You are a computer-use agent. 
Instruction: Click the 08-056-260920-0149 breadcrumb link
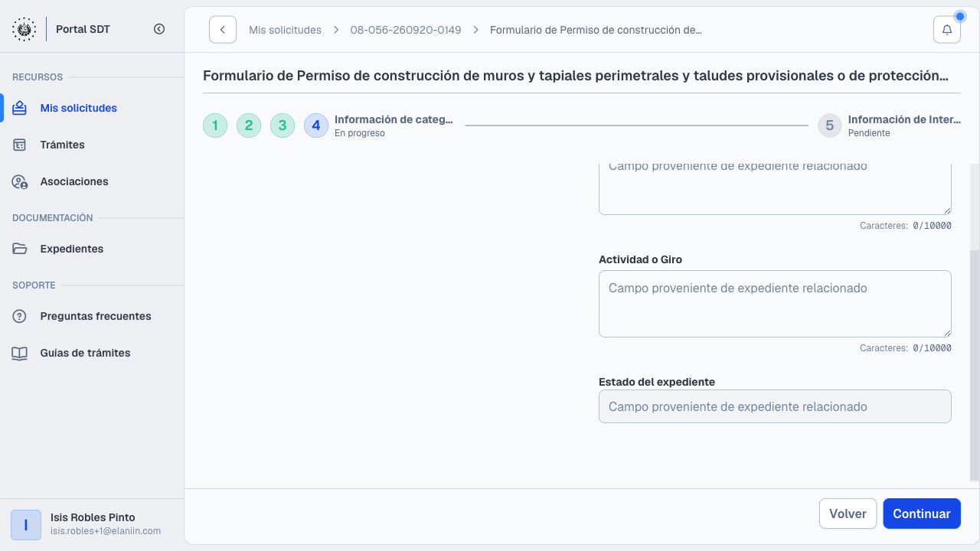(x=406, y=30)
